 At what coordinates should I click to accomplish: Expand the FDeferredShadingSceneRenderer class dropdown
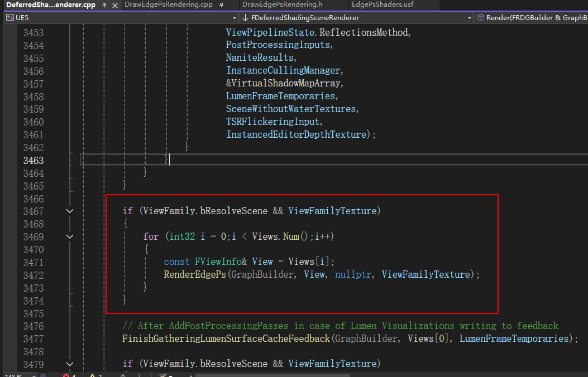coord(469,18)
